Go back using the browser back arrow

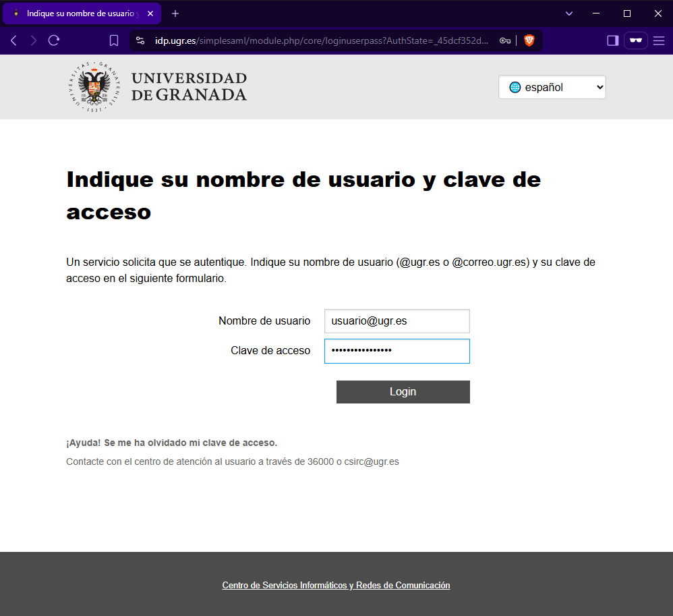tap(13, 40)
